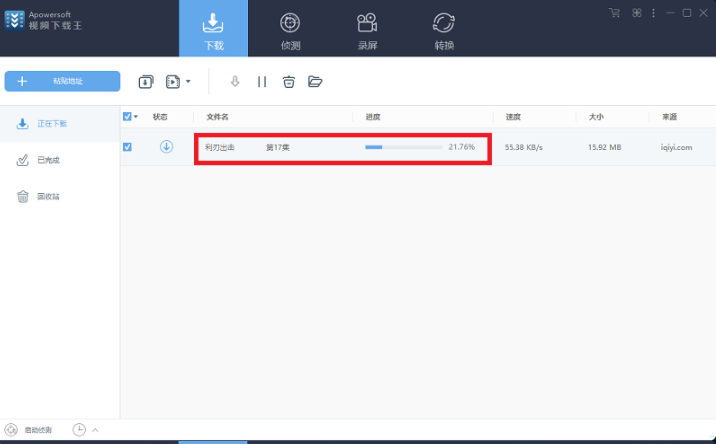The image size is (716, 444).
Task: Click the episode label 第17集
Action: pyautogui.click(x=278, y=147)
